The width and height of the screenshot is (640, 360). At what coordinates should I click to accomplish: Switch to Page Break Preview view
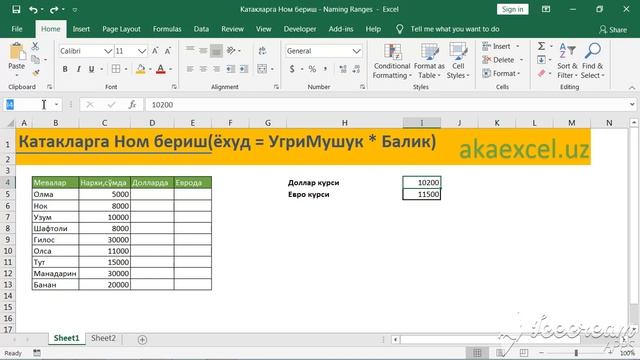[524, 353]
